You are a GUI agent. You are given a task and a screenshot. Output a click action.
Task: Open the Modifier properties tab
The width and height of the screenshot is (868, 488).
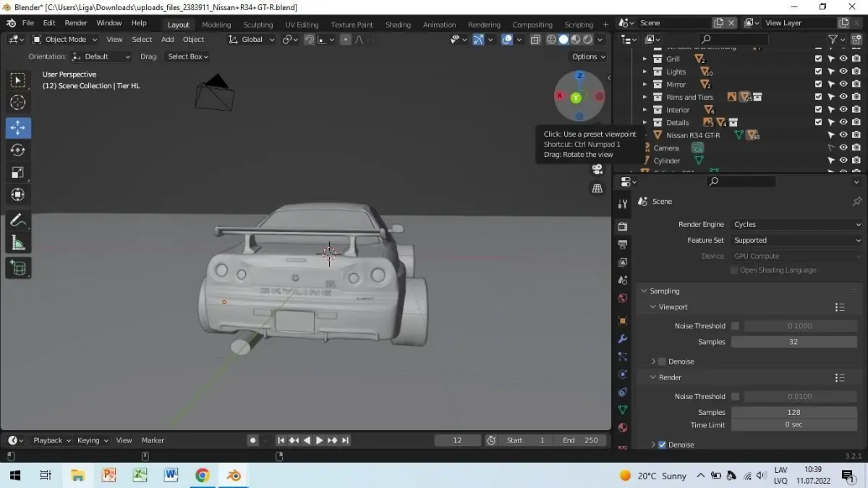pyautogui.click(x=622, y=338)
